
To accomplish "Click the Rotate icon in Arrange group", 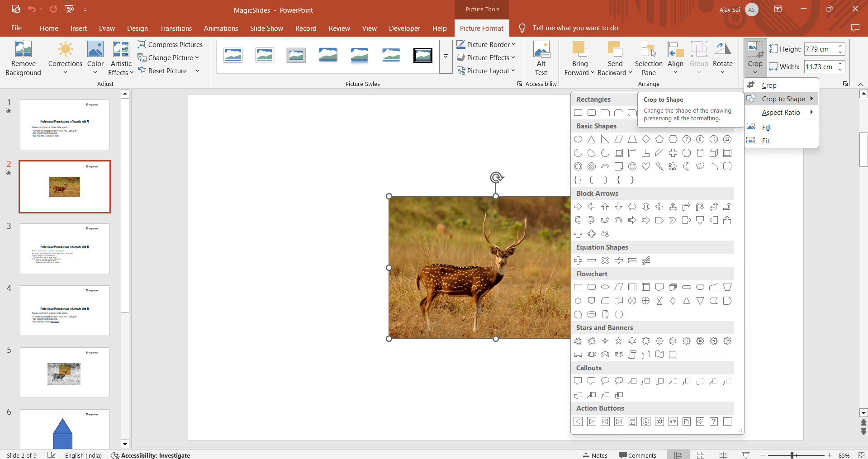I will point(722,57).
